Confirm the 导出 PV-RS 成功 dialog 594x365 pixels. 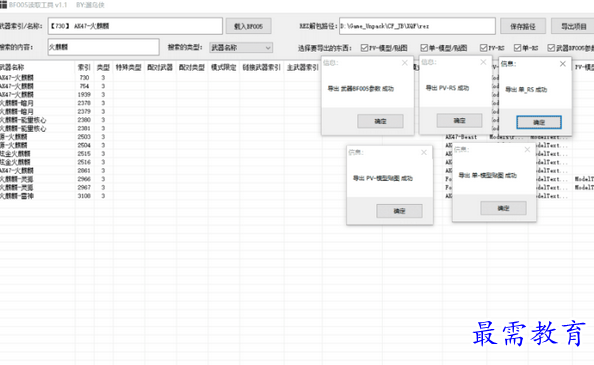[460, 120]
